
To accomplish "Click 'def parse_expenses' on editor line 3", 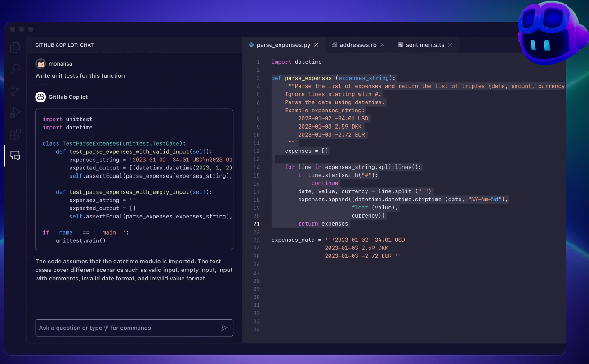I will 302,78.
